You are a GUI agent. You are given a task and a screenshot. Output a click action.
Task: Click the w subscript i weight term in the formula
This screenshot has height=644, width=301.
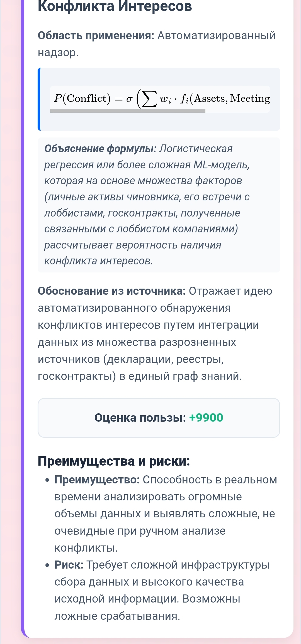tap(166, 99)
